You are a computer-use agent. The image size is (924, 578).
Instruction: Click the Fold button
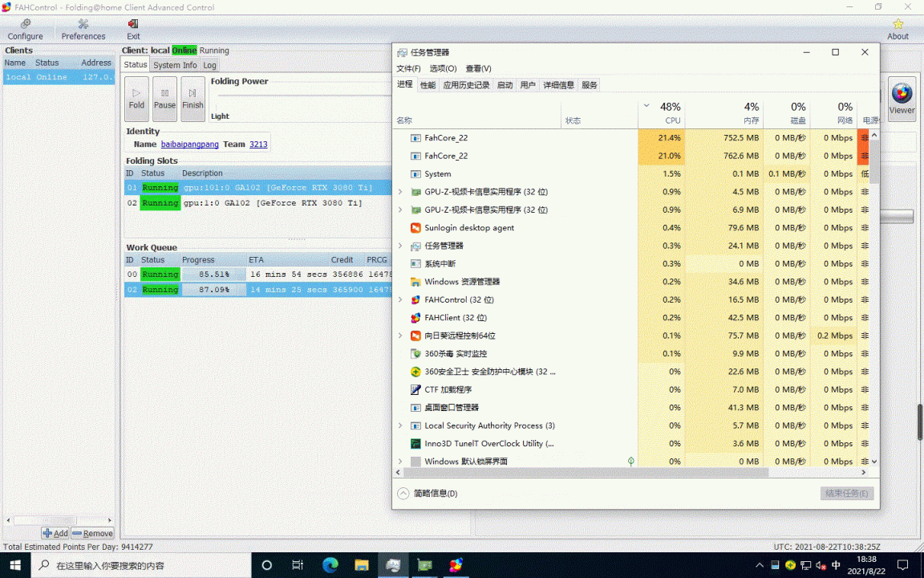coord(136,99)
